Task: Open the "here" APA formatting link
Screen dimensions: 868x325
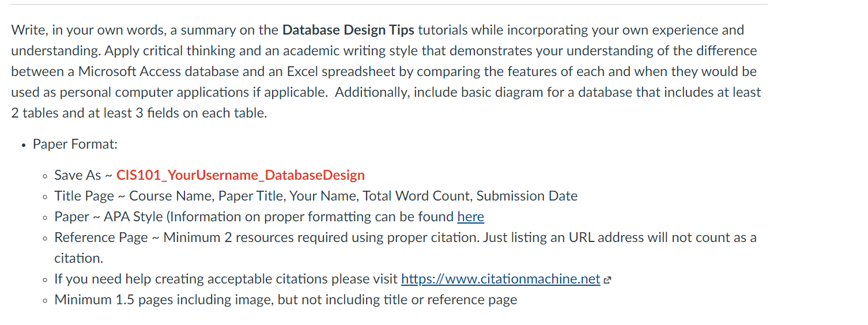Action: (x=470, y=217)
